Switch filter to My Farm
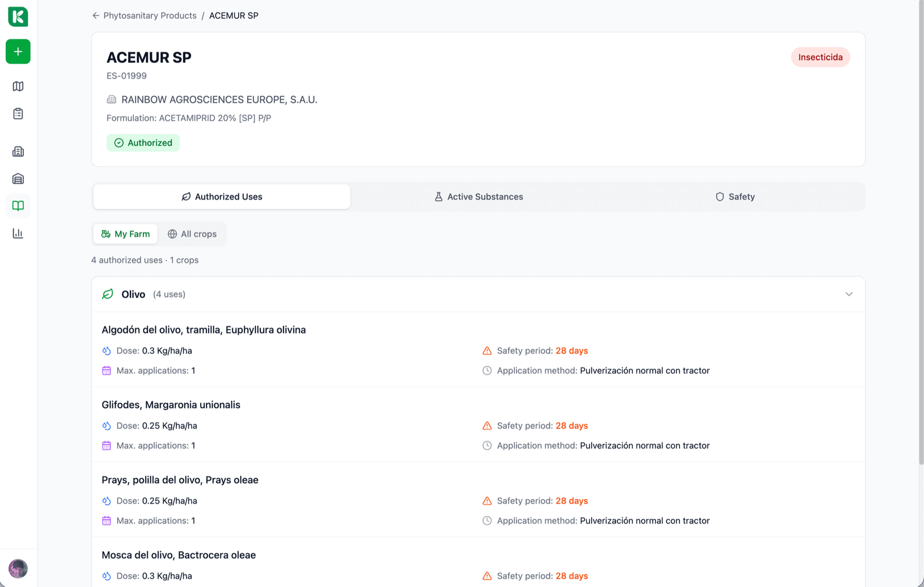 126,234
